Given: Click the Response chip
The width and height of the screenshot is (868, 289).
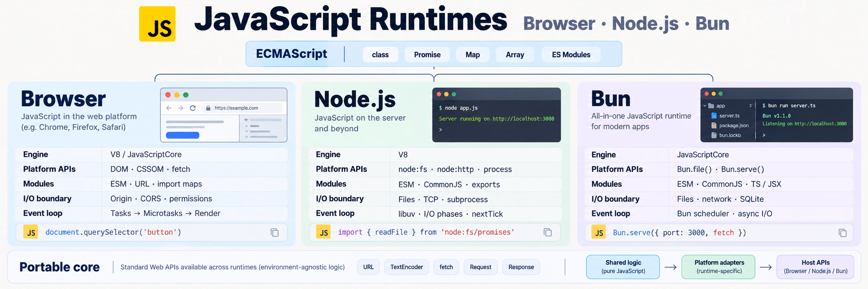Looking at the screenshot, I should click(x=521, y=267).
